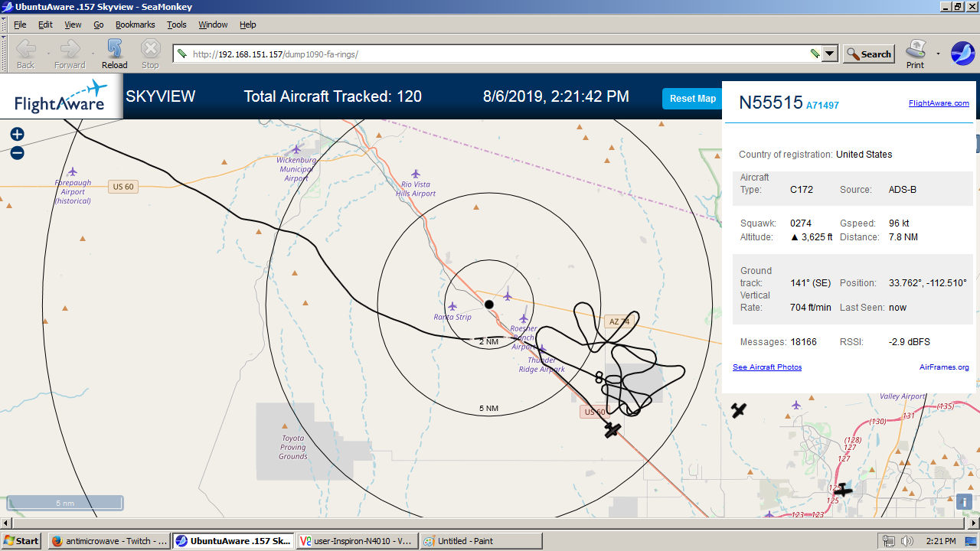Click the Rio Vista Hills Airport icon
Screen dimensions: 980x551
click(x=416, y=174)
